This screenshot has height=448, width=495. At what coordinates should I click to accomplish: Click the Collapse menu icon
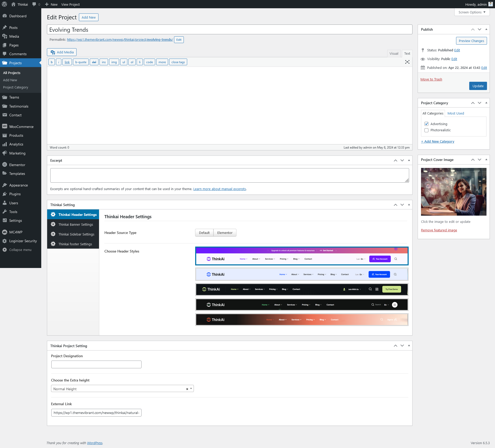[x=4, y=250]
